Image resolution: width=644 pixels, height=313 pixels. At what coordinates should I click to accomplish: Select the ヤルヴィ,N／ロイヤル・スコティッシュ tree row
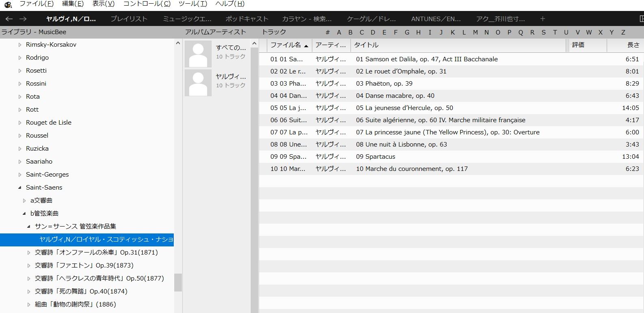87,240
